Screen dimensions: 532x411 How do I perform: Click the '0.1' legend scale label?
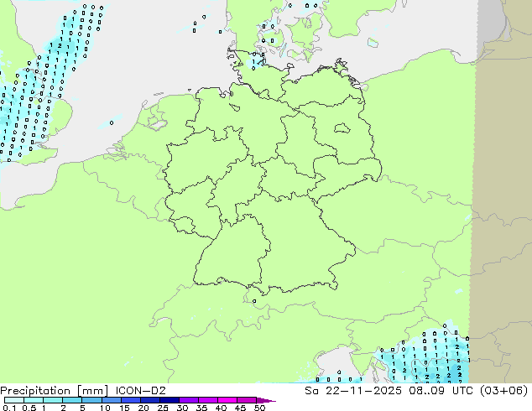pyautogui.click(x=8, y=408)
